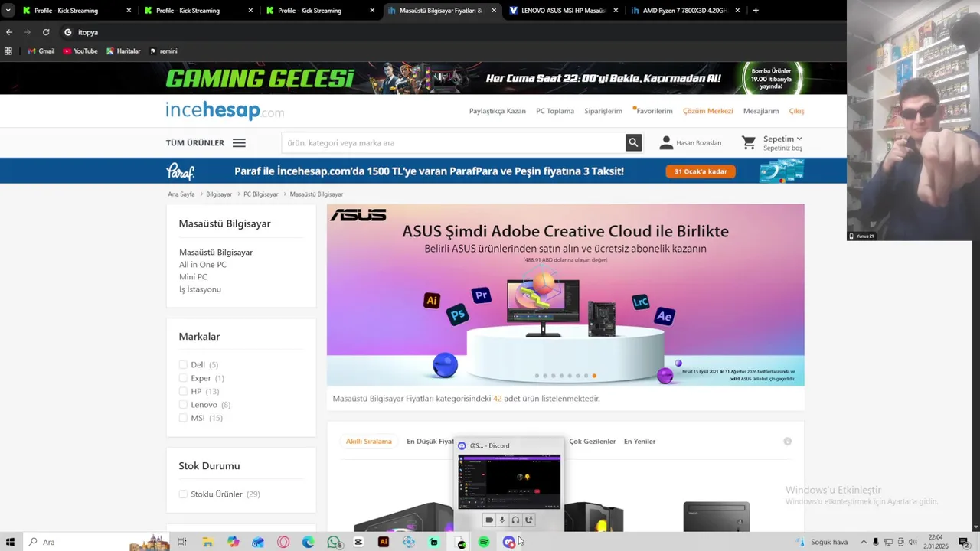Click the search magnifier button on incehesap
Screen dimensions: 980x551
tap(633, 142)
